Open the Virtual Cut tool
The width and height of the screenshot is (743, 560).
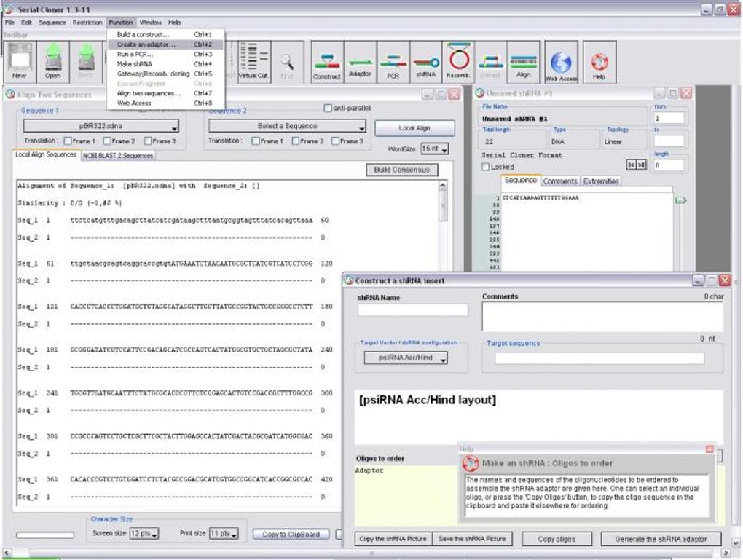253,62
